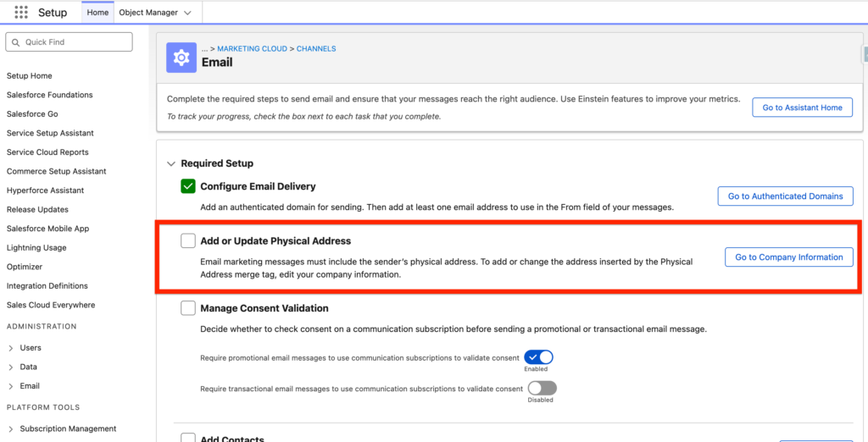The image size is (868, 442).
Task: Enable transactional email consent validation toggle
Action: click(x=542, y=388)
